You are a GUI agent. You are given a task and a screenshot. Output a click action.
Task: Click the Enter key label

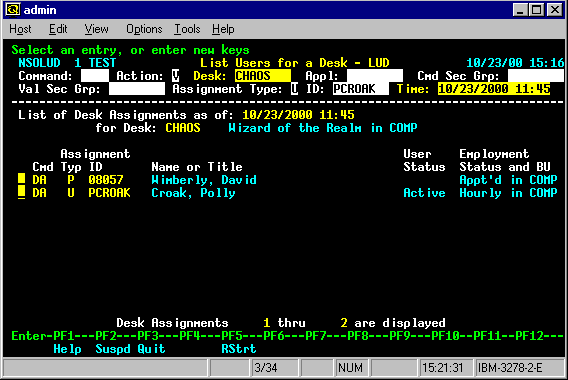29,336
